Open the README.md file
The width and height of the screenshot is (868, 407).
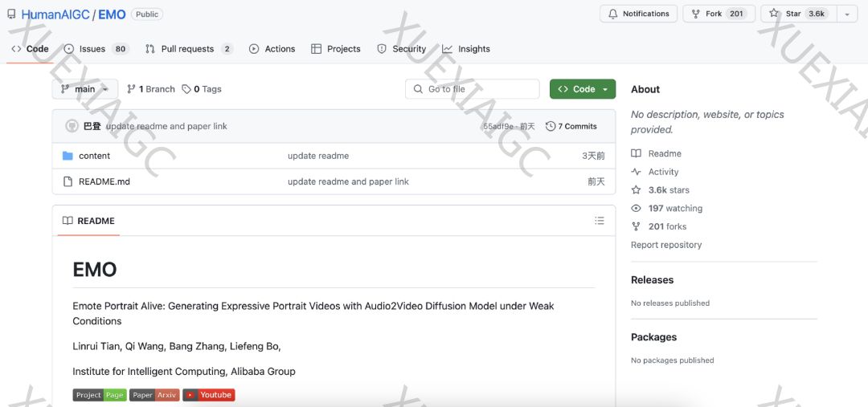point(104,181)
